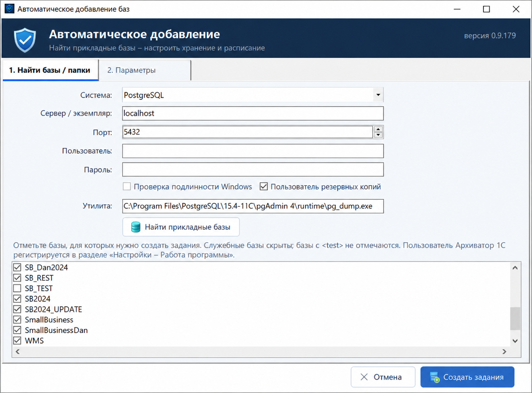This screenshot has height=393, width=532.
Task: Enable Проверка подлинности Windows checkbox
Action: (127, 187)
